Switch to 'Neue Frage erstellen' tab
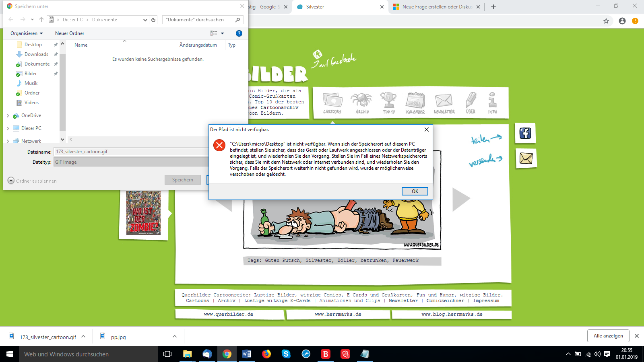This screenshot has width=644, height=362. click(437, 7)
